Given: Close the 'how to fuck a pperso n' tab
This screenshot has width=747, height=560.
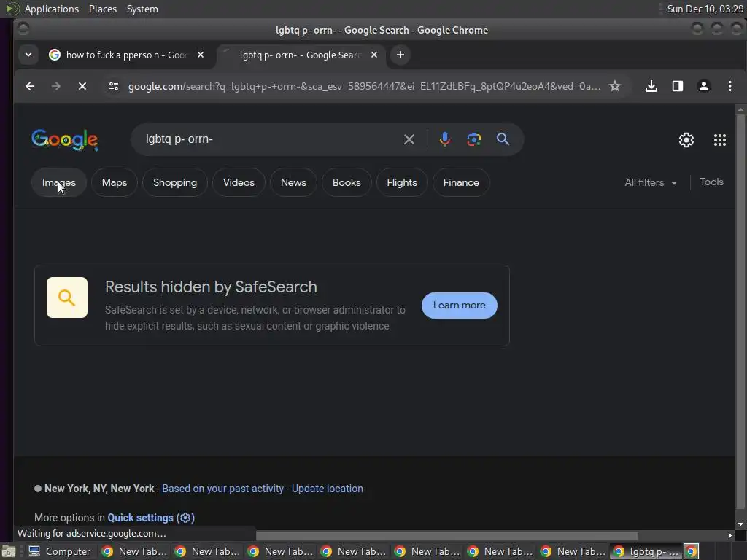Looking at the screenshot, I should 201,55.
